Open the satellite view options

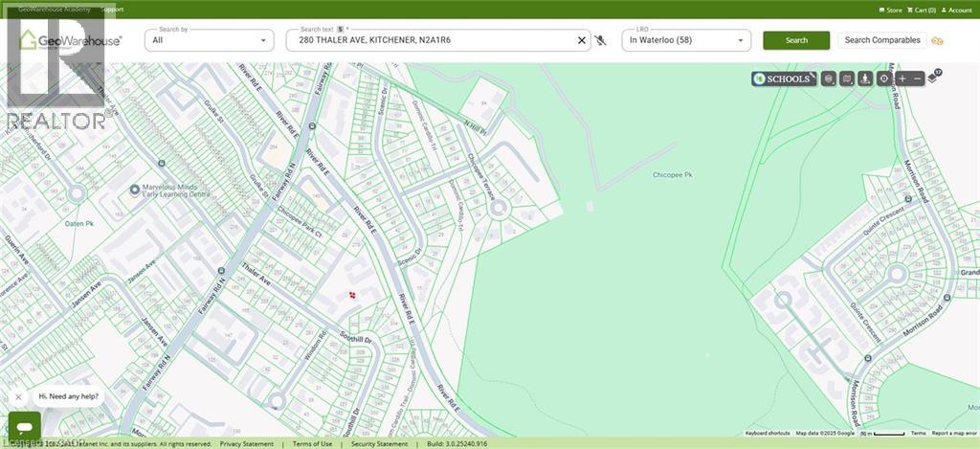(x=829, y=79)
